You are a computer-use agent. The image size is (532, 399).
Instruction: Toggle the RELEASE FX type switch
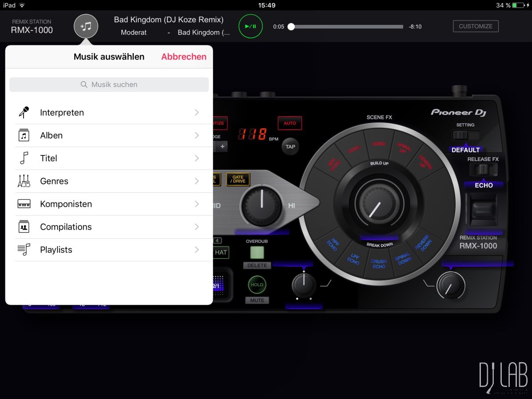[x=483, y=169]
